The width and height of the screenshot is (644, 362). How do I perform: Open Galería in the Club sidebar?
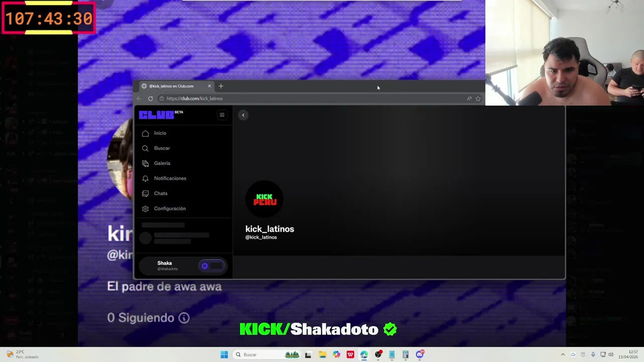pos(162,163)
